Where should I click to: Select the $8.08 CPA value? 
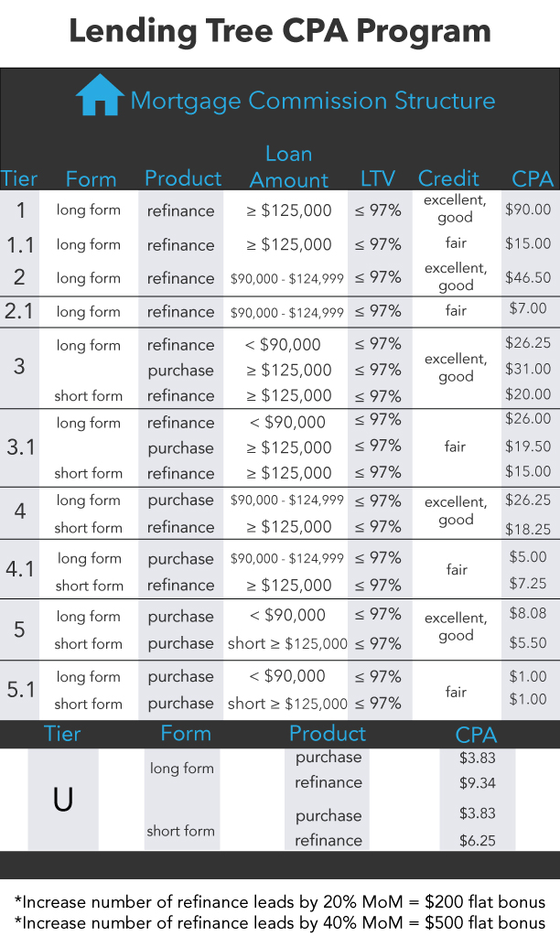coord(528,614)
